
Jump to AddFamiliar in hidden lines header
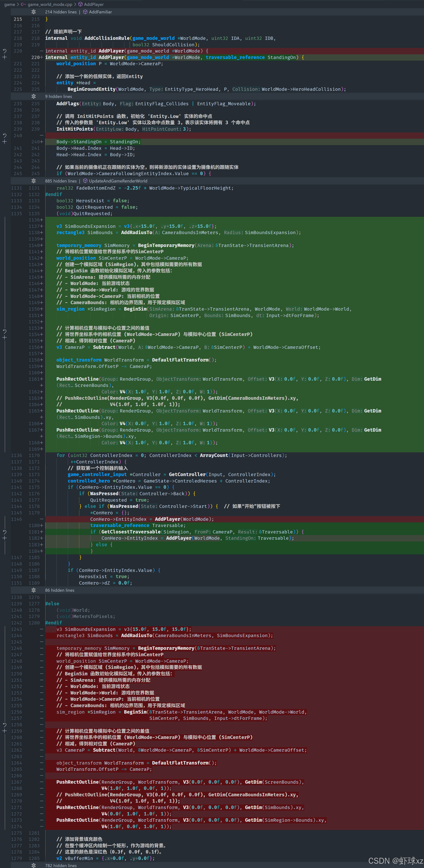coord(100,12)
